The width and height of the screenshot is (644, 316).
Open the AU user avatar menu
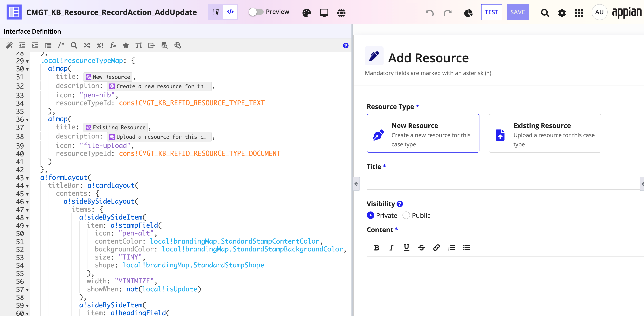(599, 12)
